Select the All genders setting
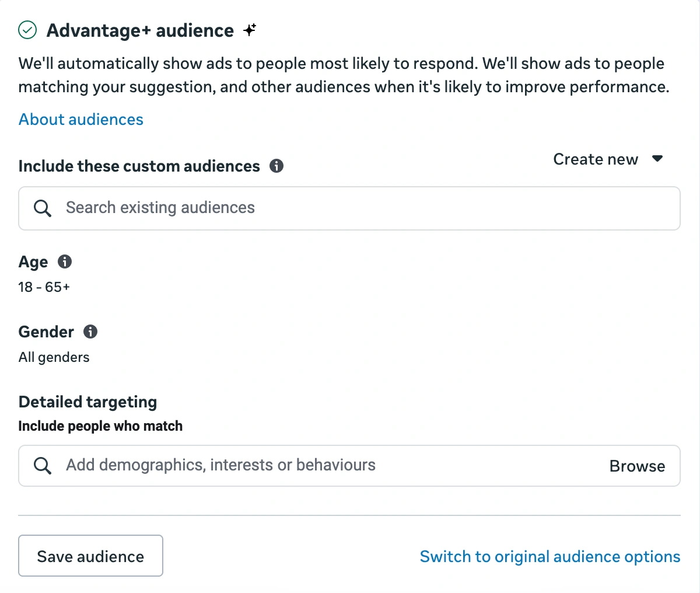 (54, 357)
